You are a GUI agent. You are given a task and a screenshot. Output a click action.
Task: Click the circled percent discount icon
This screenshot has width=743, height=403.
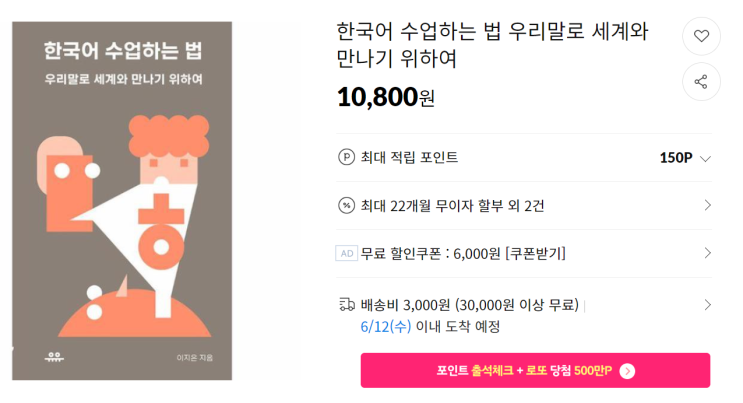click(347, 205)
